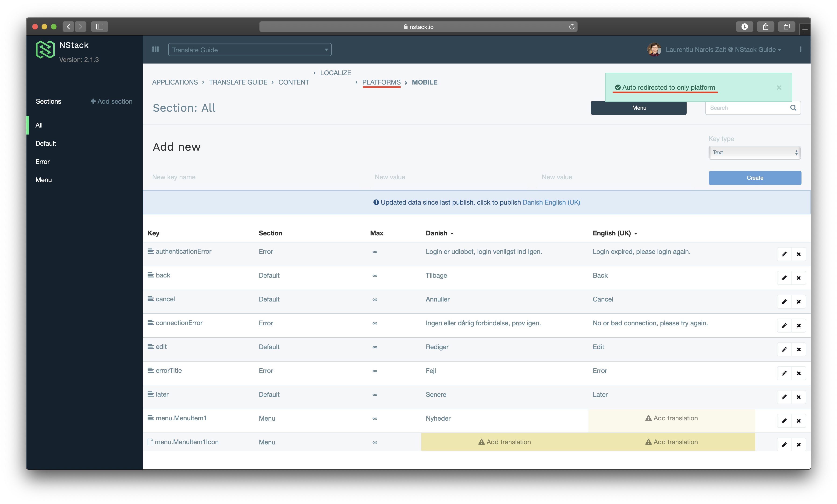Viewport: 837px width, 504px height.
Task: Delete the authenticationError key
Action: [799, 254]
